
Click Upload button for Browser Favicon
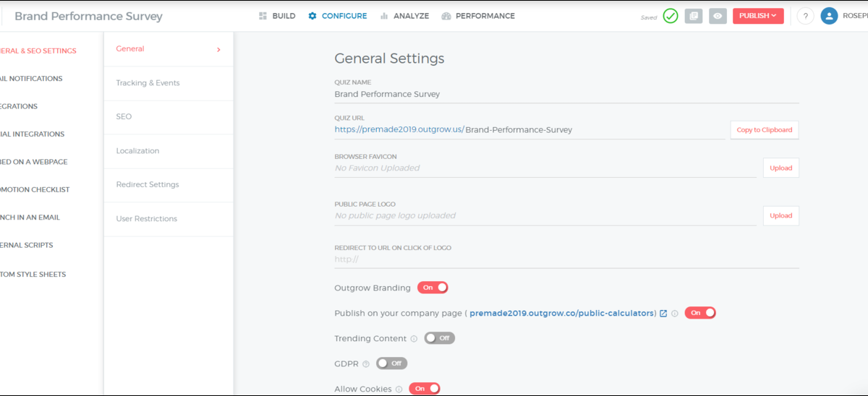[x=780, y=168]
